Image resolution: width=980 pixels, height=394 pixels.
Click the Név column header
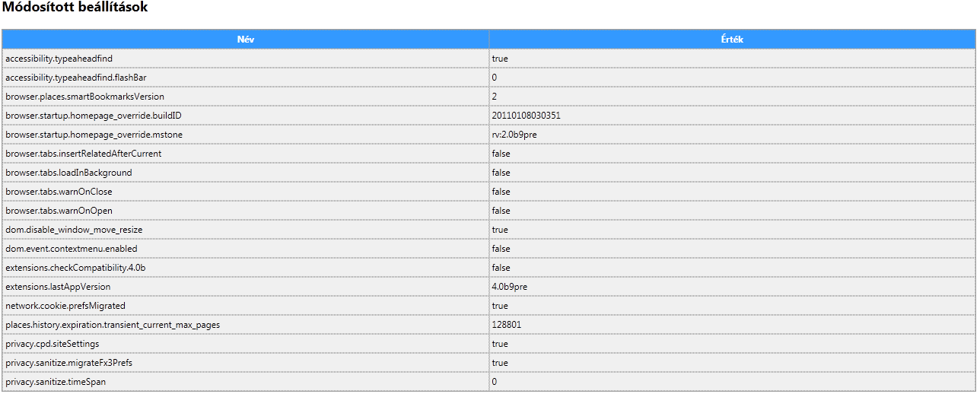point(245,40)
